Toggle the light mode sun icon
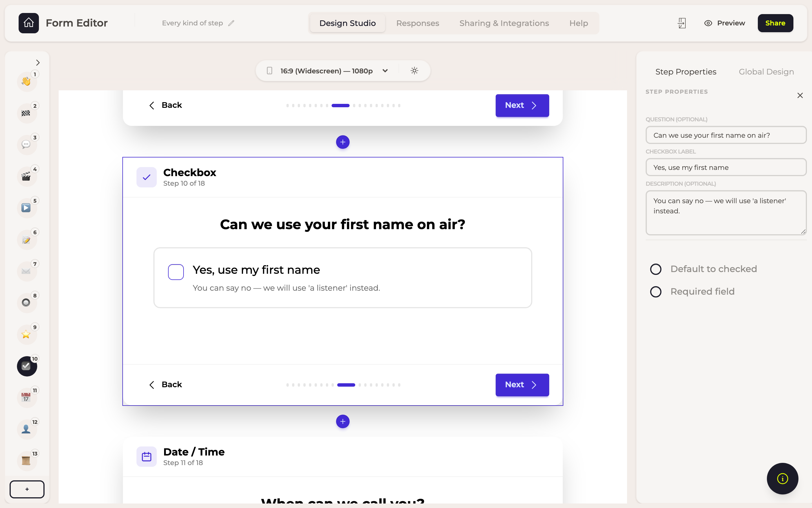Screen dimensions: 812x508 [x=414, y=71]
